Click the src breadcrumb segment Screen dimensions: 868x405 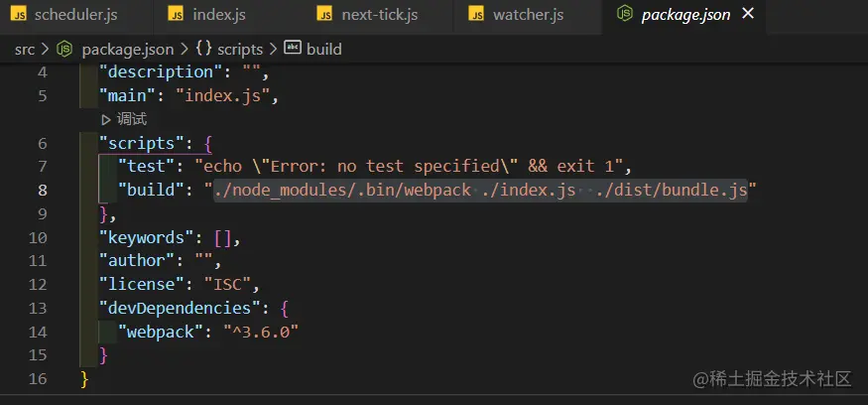(25, 50)
